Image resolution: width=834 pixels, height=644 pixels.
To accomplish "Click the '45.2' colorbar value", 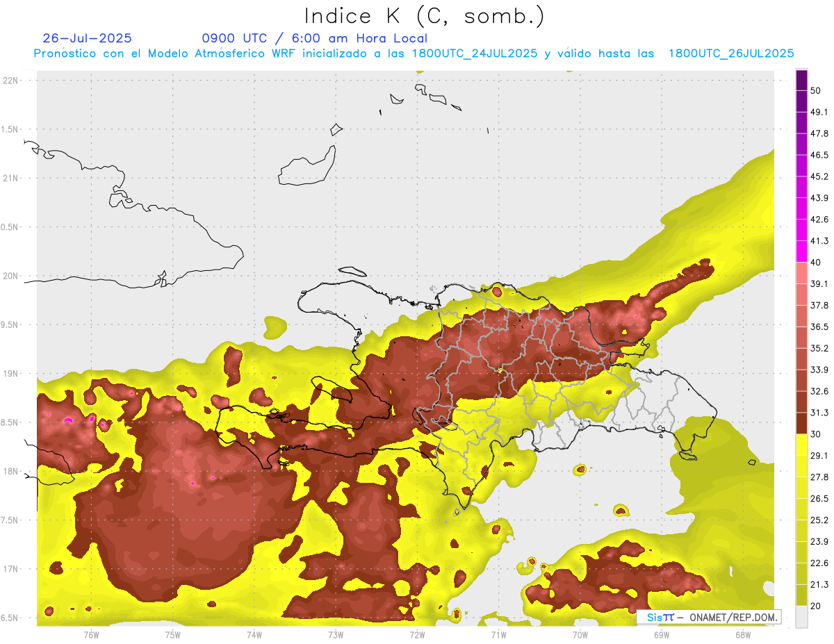I will click(819, 176).
